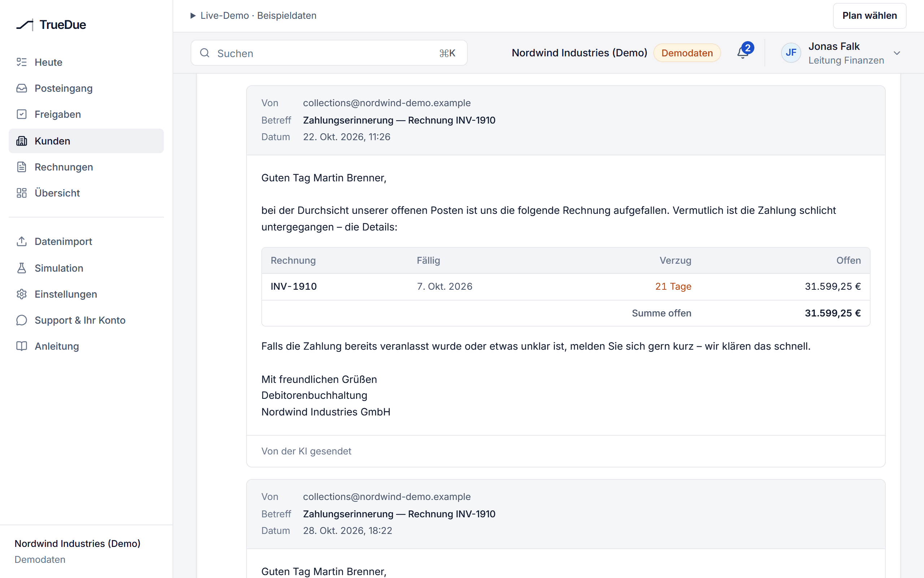The height and width of the screenshot is (578, 924).
Task: Open the TrueDue logo home
Action: [51, 25]
